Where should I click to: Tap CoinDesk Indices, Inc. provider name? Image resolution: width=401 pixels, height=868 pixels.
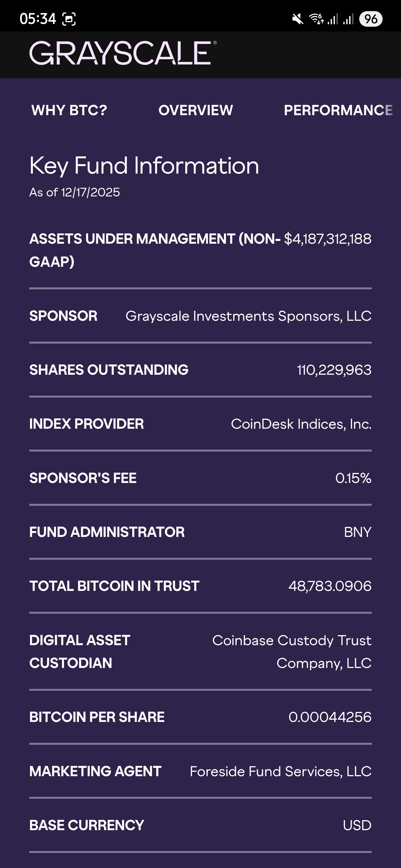point(301,424)
